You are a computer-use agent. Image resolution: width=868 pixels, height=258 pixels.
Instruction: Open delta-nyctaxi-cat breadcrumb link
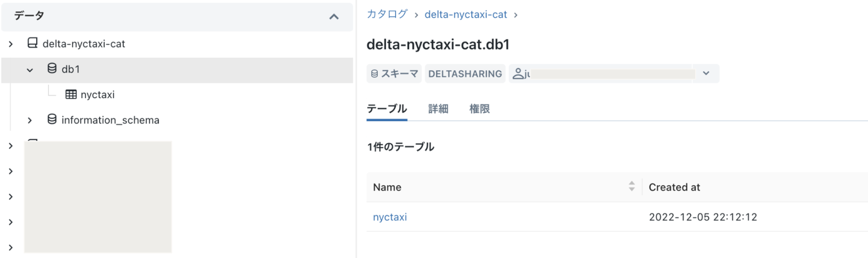(465, 15)
